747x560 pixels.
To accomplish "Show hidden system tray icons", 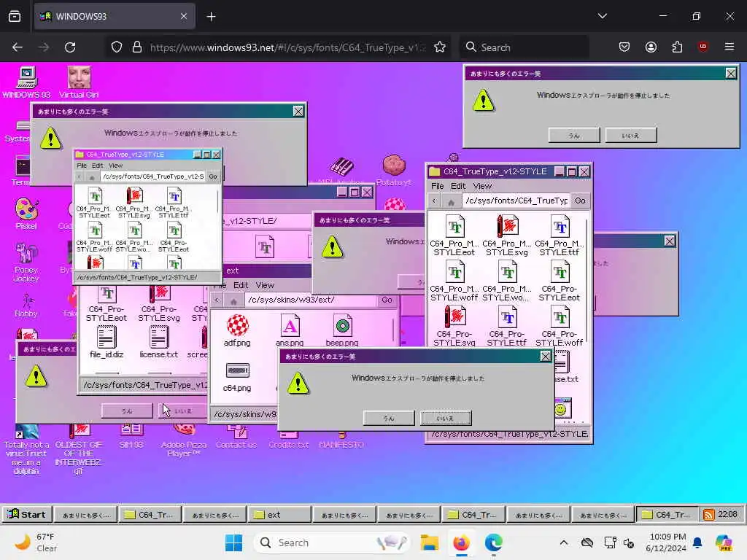I will [564, 542].
